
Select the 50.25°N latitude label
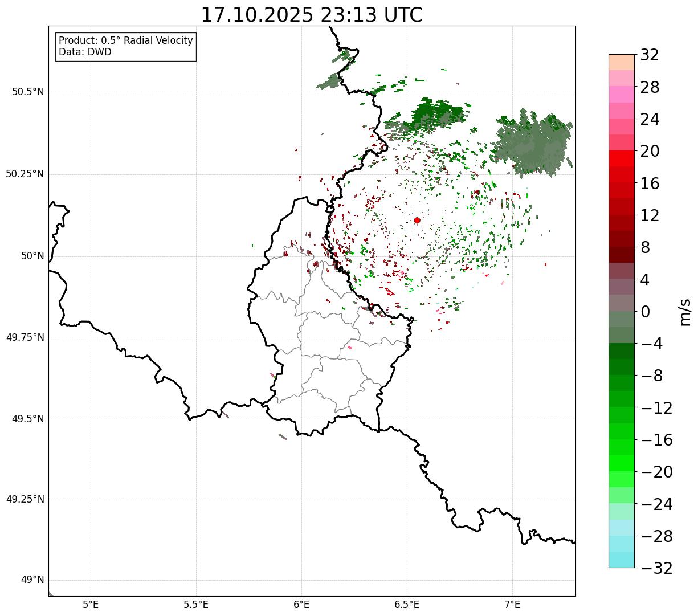click(x=25, y=174)
